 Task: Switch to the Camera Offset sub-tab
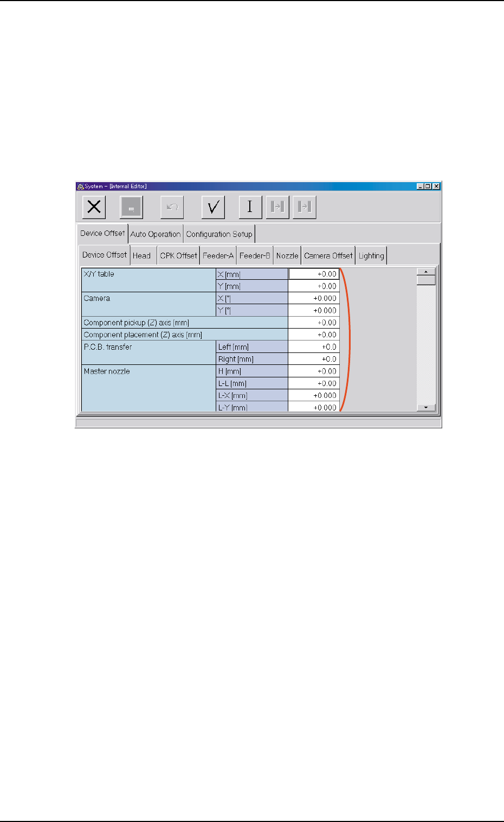[x=328, y=256]
